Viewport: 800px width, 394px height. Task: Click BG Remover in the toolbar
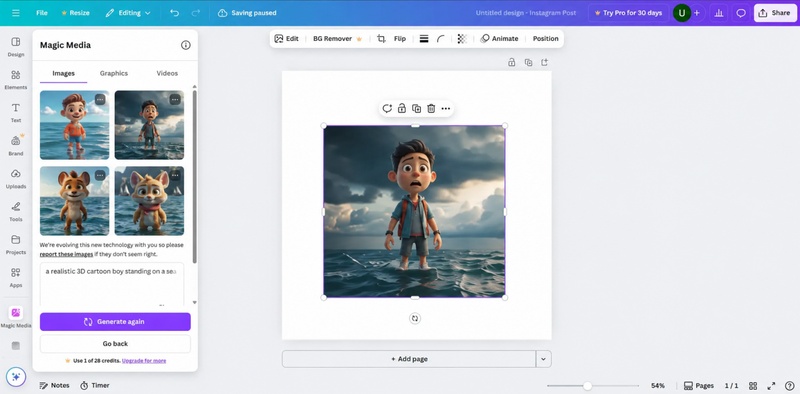(x=337, y=38)
